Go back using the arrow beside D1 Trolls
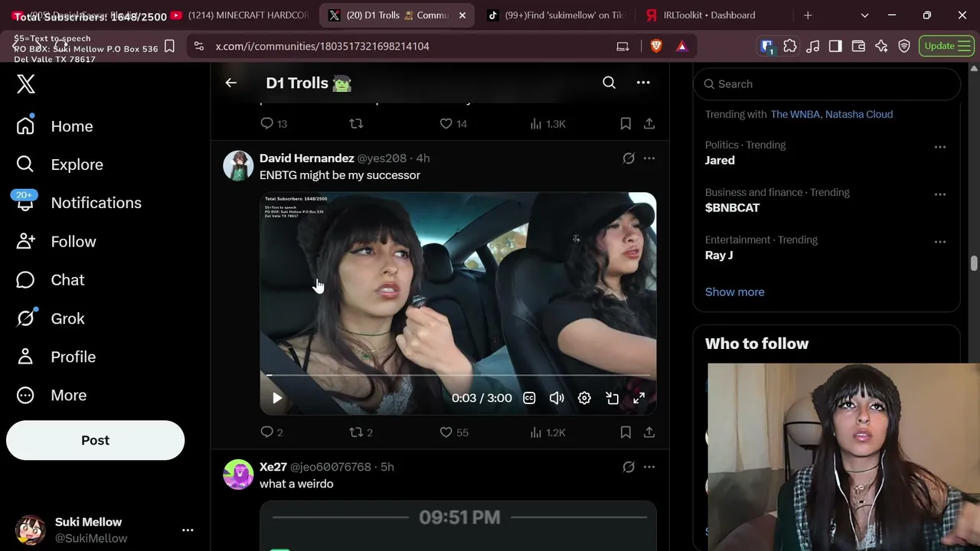This screenshot has height=551, width=980. click(x=230, y=83)
